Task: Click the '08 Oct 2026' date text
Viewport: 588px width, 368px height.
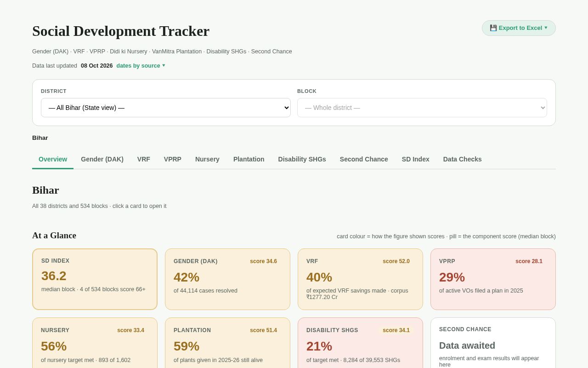Action: click(x=96, y=66)
